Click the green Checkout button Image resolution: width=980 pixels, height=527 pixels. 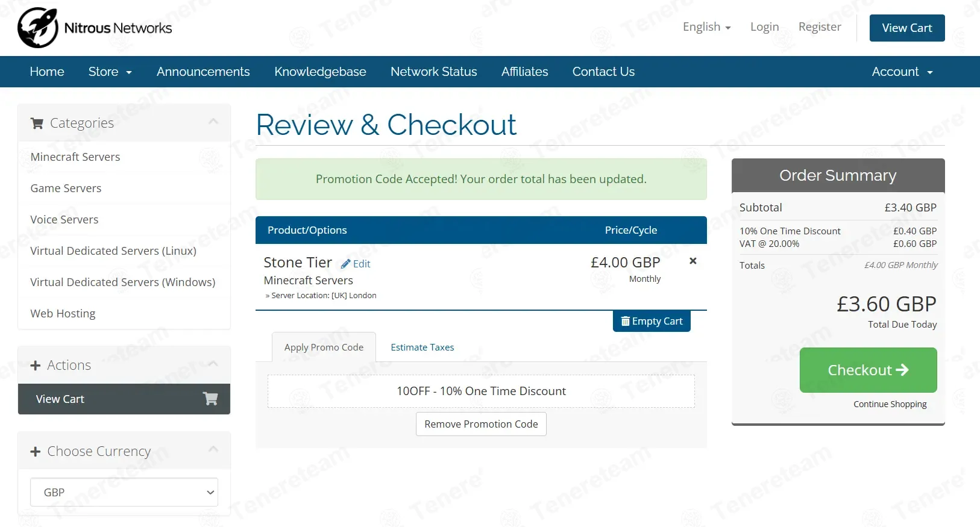pos(868,370)
